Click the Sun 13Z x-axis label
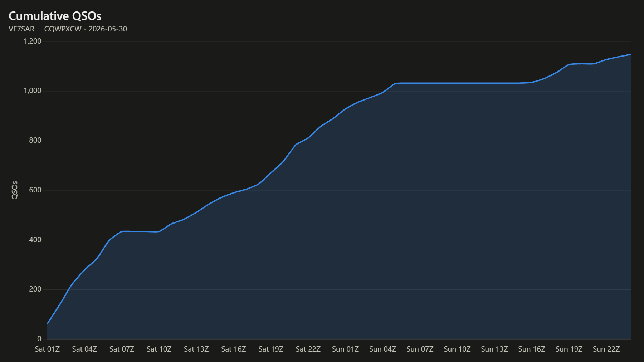 coord(494,349)
